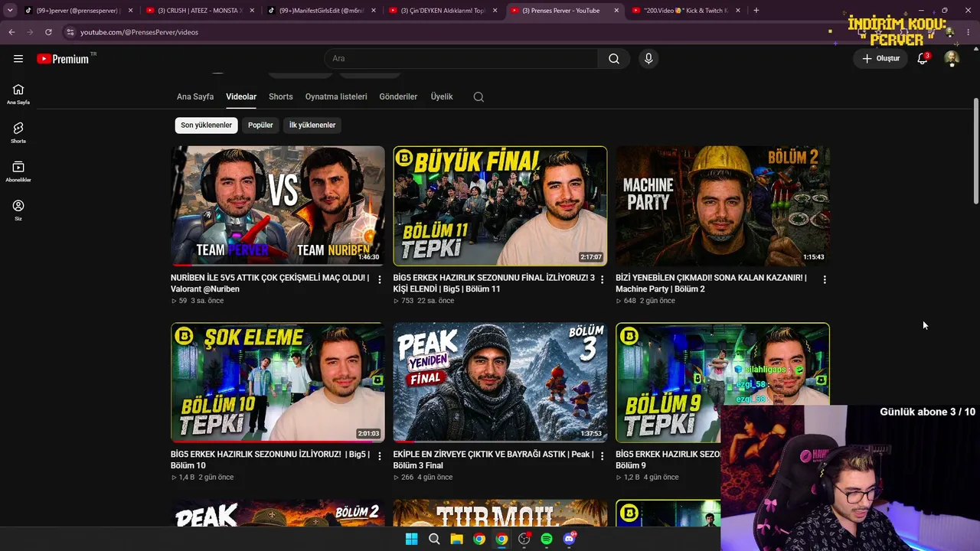The width and height of the screenshot is (980, 551).
Task: Click the browser address bar URL
Action: [139, 32]
